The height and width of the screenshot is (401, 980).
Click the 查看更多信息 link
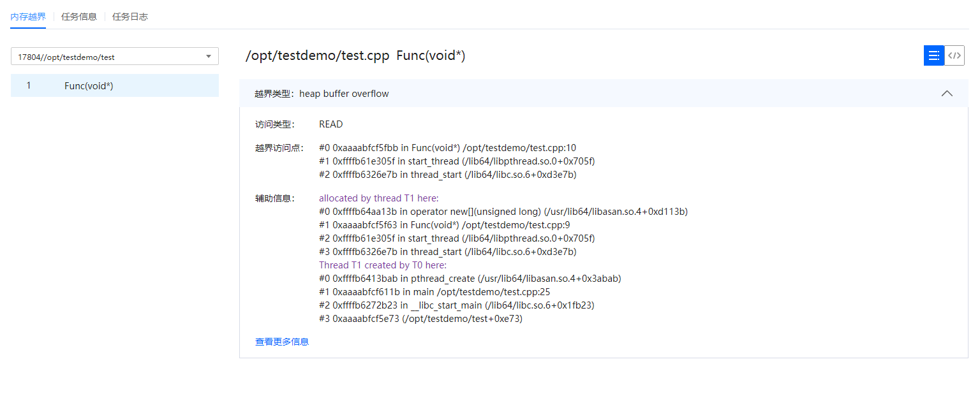[282, 342]
